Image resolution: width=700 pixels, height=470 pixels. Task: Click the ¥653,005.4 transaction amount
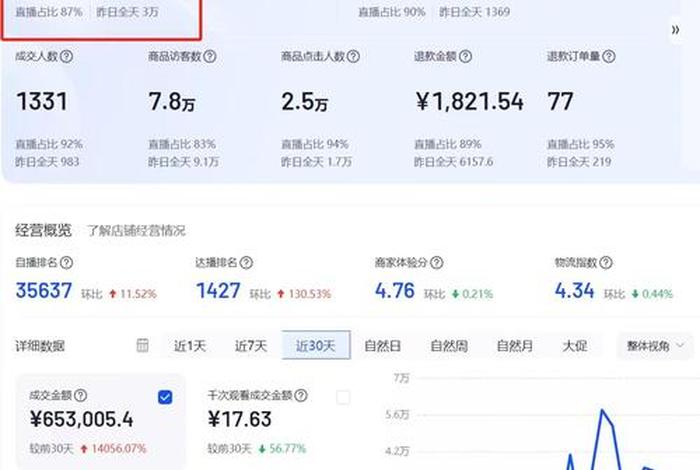(81, 419)
